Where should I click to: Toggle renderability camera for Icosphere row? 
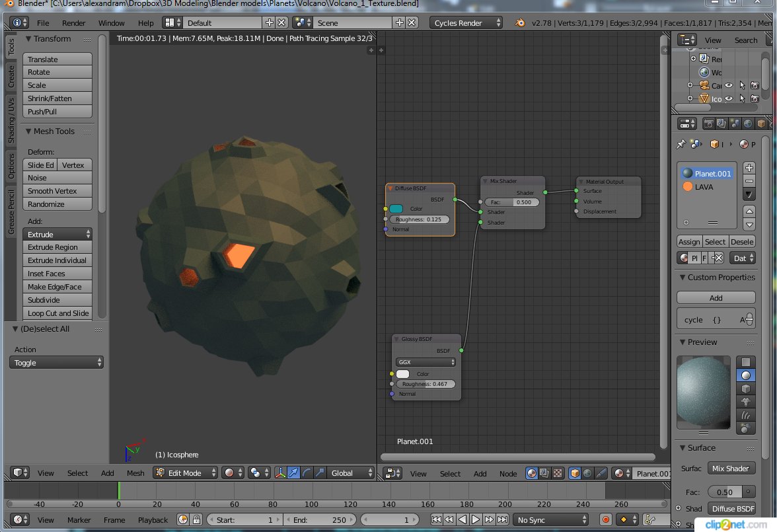click(755, 98)
